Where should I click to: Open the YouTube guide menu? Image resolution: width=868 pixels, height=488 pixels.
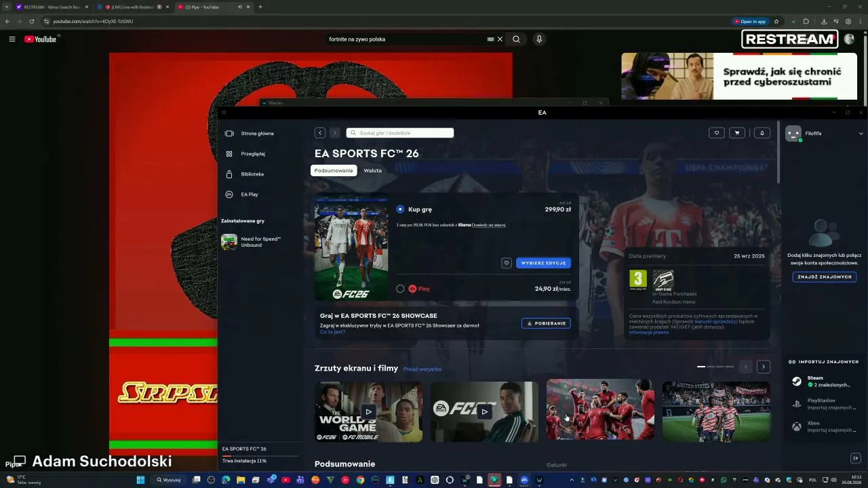tap(12, 39)
